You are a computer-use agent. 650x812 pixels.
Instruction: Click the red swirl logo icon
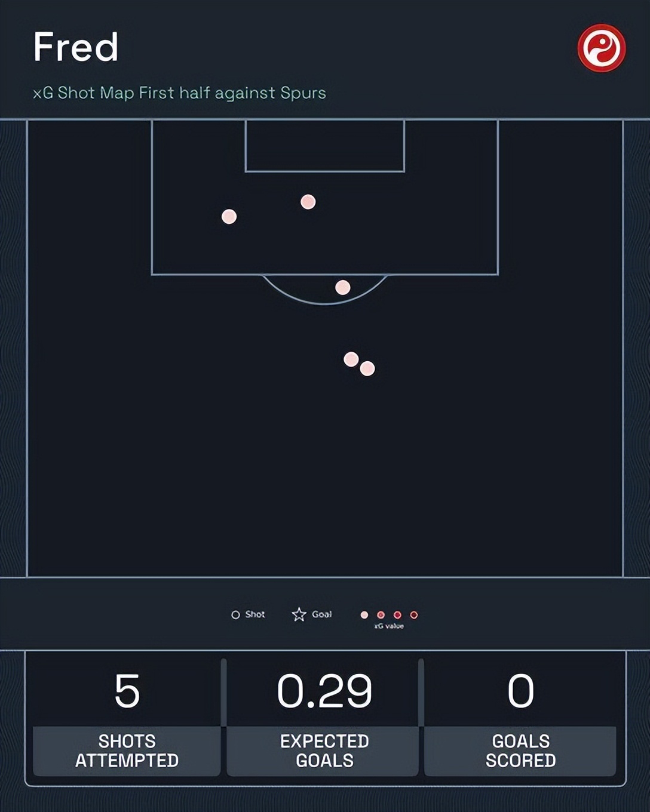tap(602, 48)
